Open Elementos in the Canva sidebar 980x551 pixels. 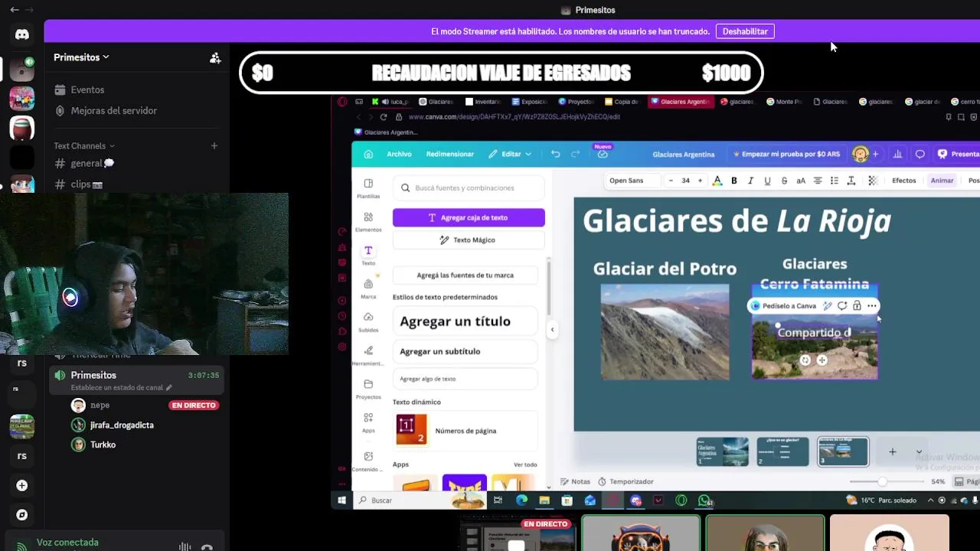click(x=368, y=222)
